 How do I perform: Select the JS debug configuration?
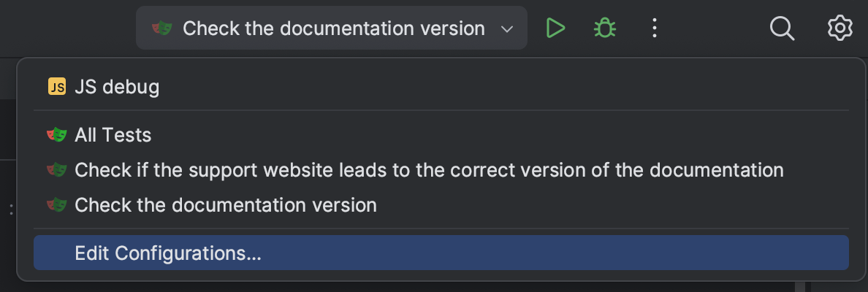(117, 87)
